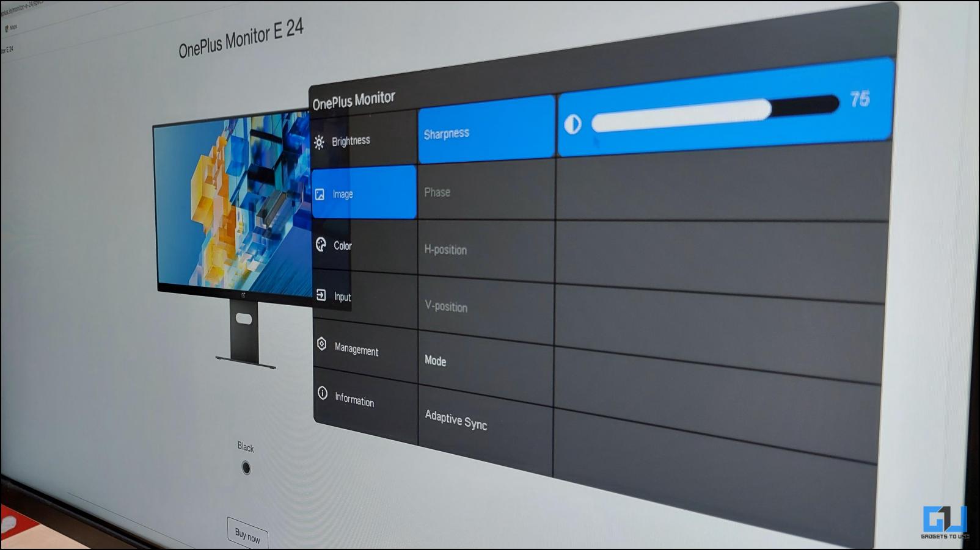
Task: Open the Color menu category
Action: pos(365,245)
